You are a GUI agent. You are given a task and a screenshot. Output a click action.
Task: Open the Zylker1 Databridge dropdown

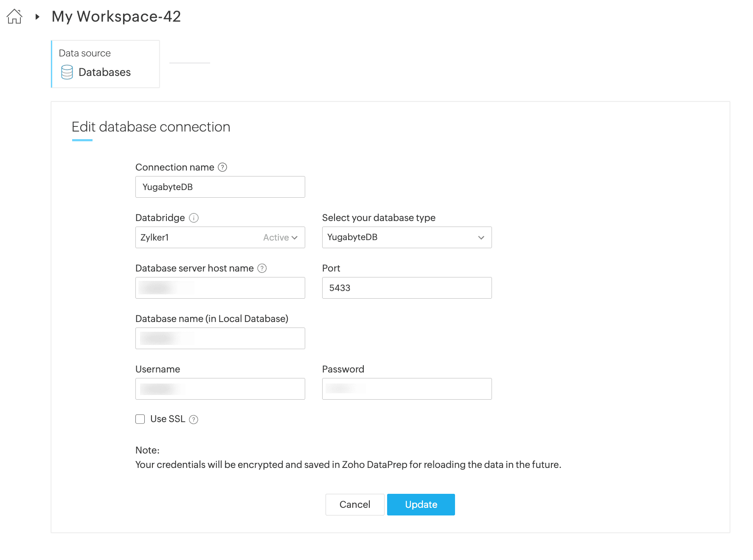point(220,238)
